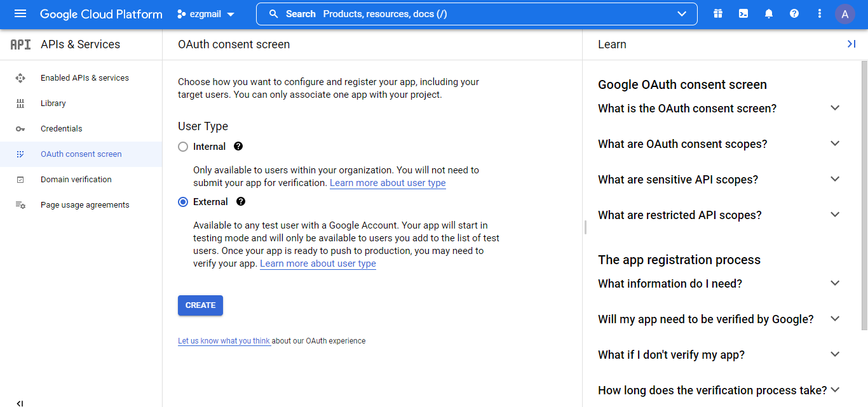868x407 pixels.
Task: Show help tooltip for External user type
Action: [241, 201]
